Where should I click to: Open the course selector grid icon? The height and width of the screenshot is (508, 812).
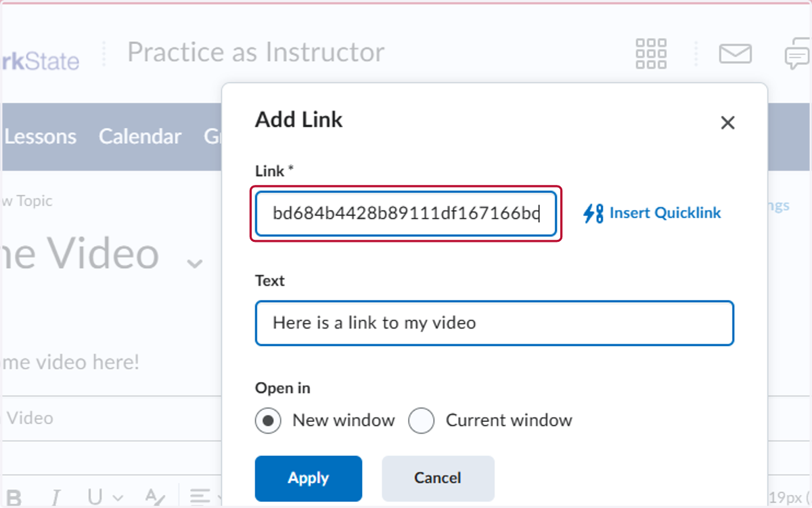click(651, 53)
